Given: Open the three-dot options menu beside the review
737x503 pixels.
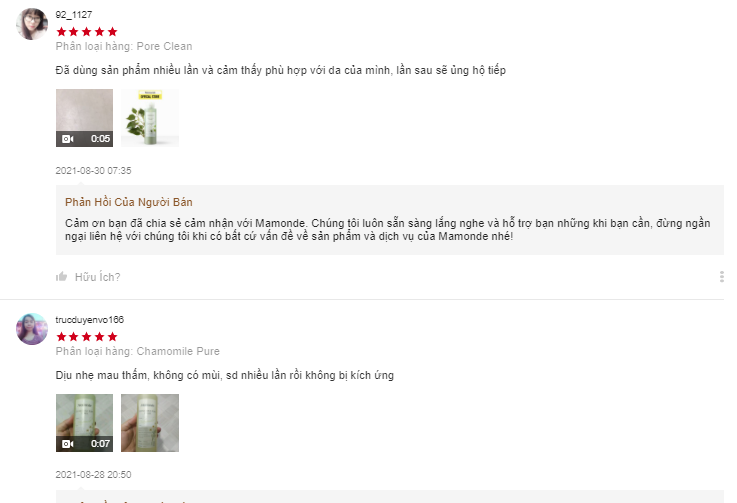Looking at the screenshot, I should [x=721, y=277].
